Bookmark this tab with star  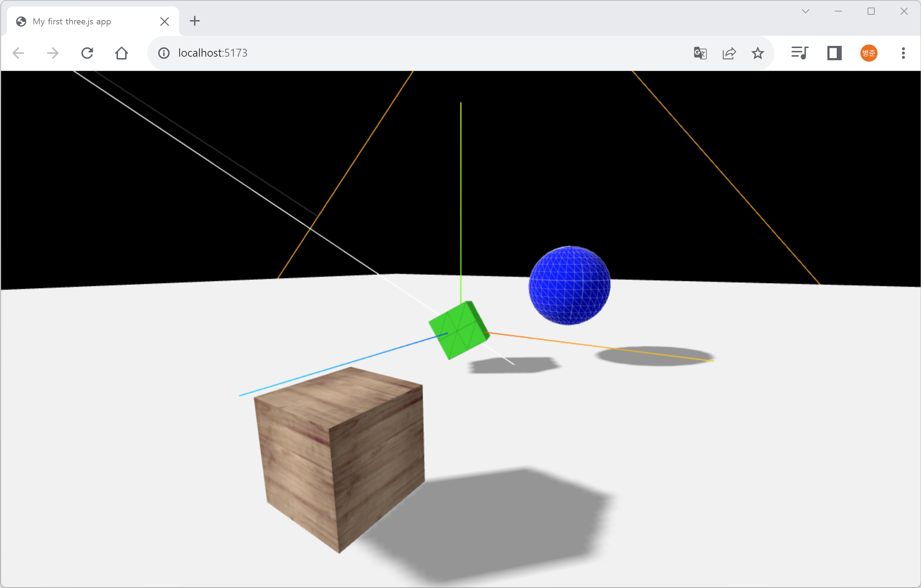758,53
